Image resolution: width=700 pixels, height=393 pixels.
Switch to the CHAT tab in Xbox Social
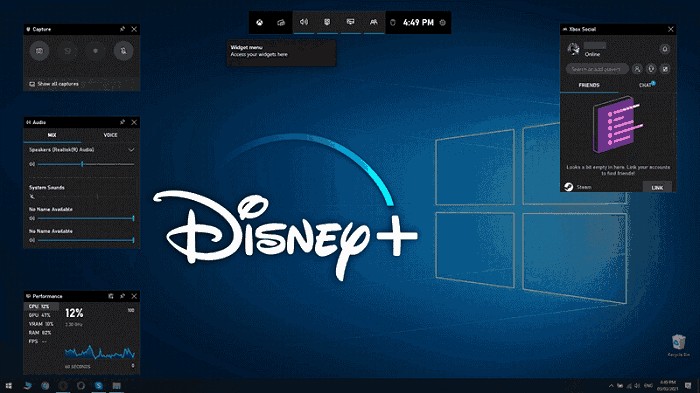click(646, 85)
